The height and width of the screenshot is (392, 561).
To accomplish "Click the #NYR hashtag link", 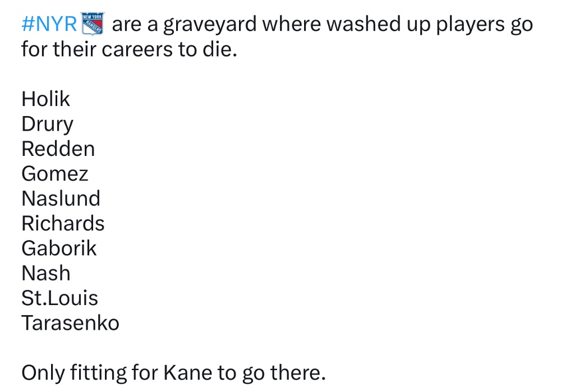I will pyautogui.click(x=49, y=24).
